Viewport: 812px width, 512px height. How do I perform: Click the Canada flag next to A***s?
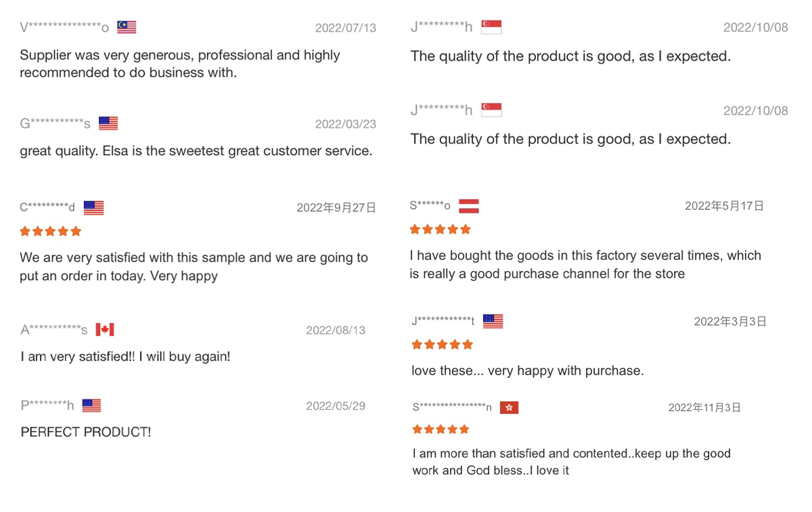point(105,330)
